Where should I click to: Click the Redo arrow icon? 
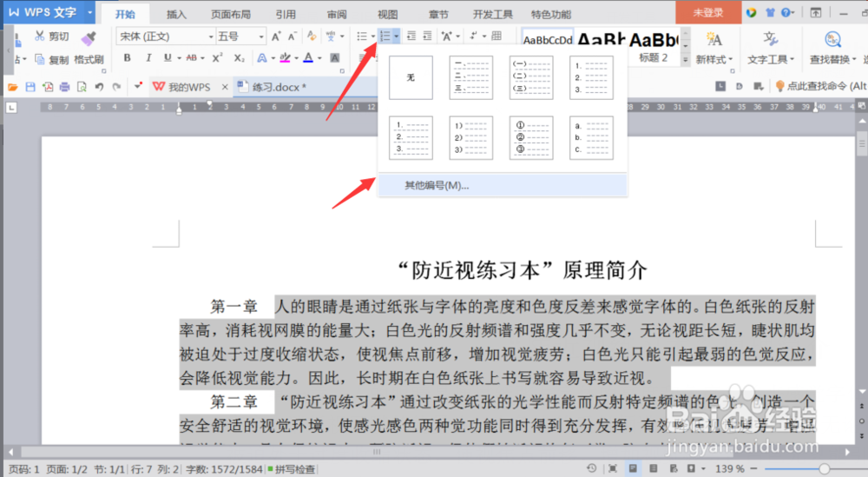(x=116, y=87)
